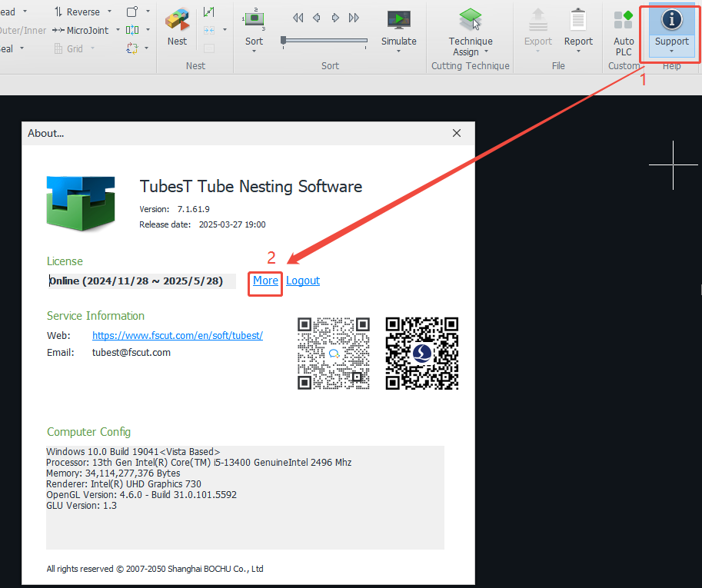Click the Technique Assign layers icon
Screen dimensions: 702x588
470,20
